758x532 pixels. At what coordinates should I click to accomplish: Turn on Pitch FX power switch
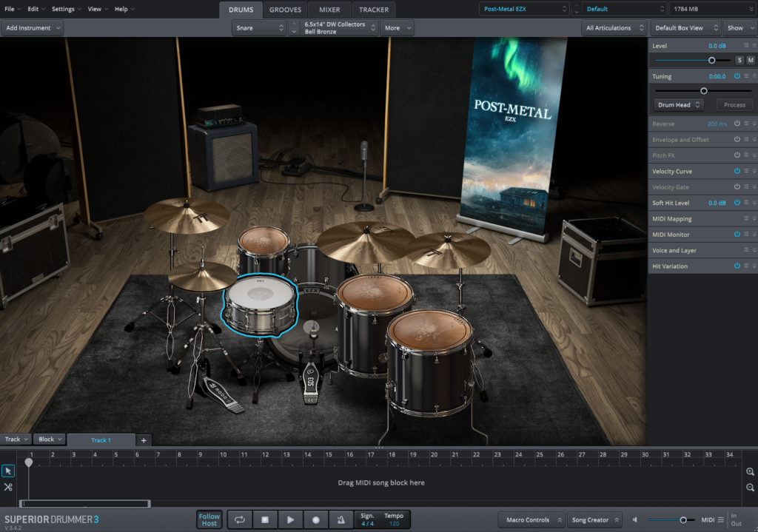[x=737, y=155]
